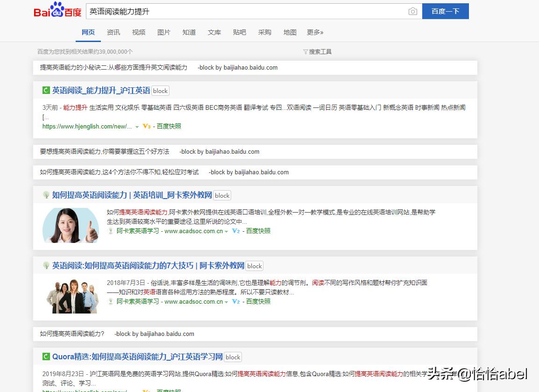Click the shield icon before Quora精选 result title
Viewport: 539px width, 392px height.
(x=46, y=356)
